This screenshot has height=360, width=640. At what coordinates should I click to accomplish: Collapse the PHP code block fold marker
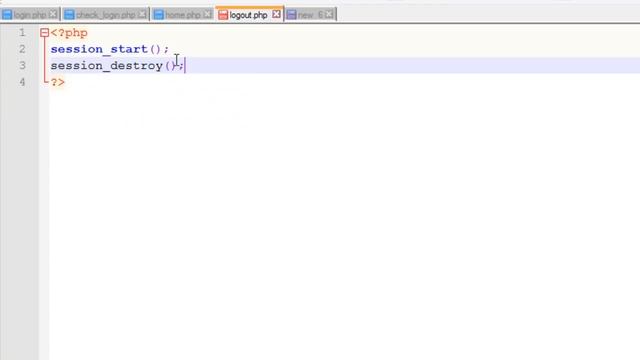[x=44, y=33]
